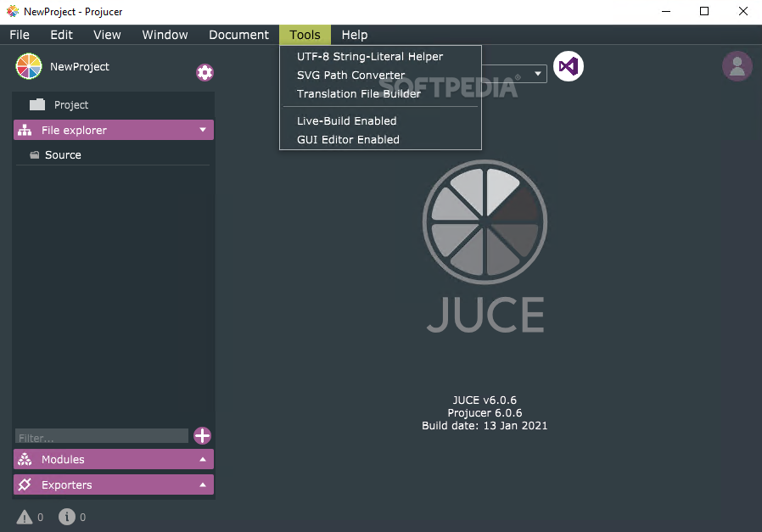Click the Visual Studio exporter icon

pos(568,66)
